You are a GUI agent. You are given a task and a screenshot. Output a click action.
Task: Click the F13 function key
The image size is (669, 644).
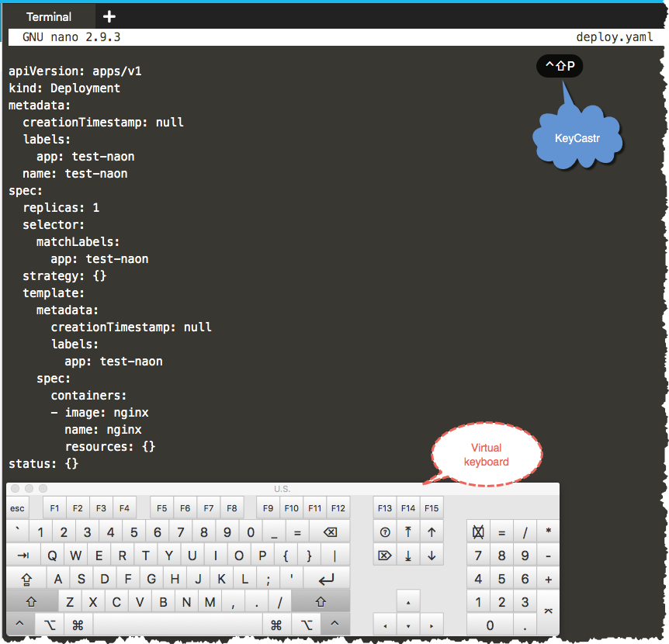[x=385, y=508]
